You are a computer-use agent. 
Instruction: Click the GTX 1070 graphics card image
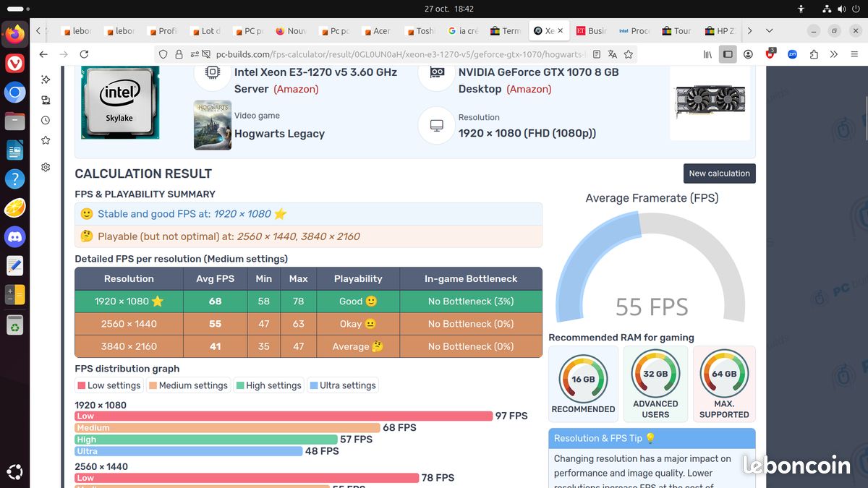coord(710,102)
